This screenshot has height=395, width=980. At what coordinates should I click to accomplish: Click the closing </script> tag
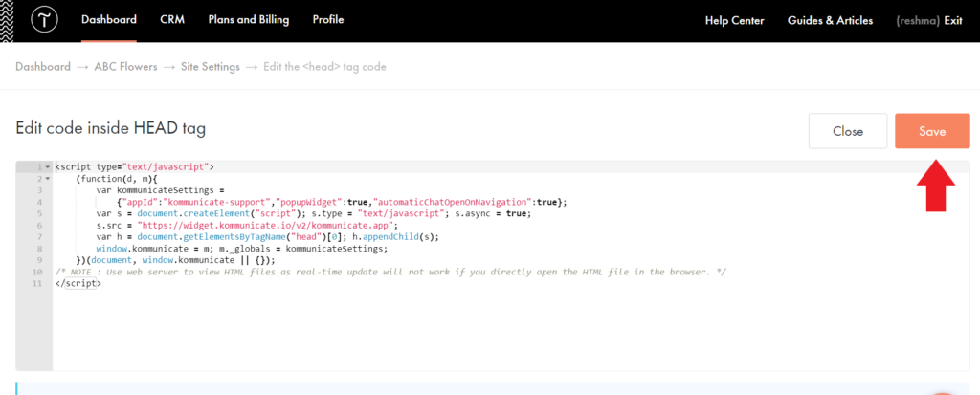tap(78, 283)
